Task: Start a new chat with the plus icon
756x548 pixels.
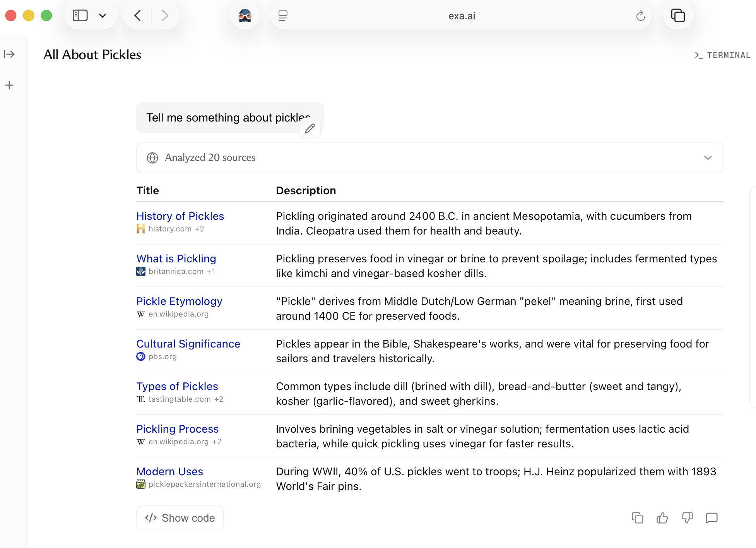Action: [x=9, y=85]
